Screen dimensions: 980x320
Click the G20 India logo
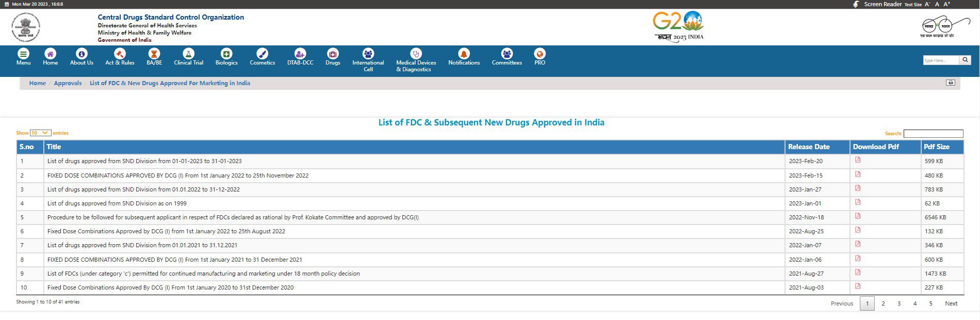pos(678,26)
